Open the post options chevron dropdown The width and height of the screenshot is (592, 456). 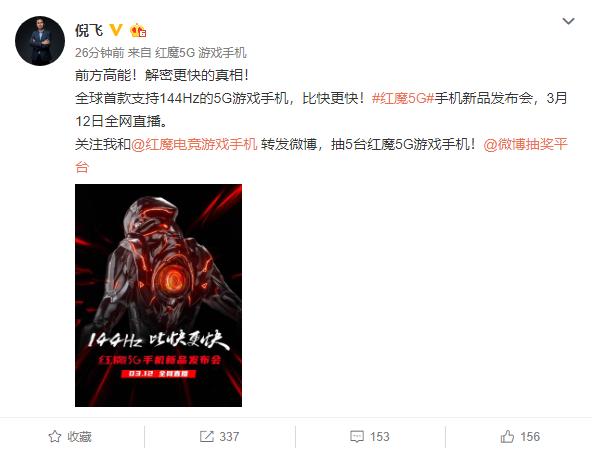point(568,21)
